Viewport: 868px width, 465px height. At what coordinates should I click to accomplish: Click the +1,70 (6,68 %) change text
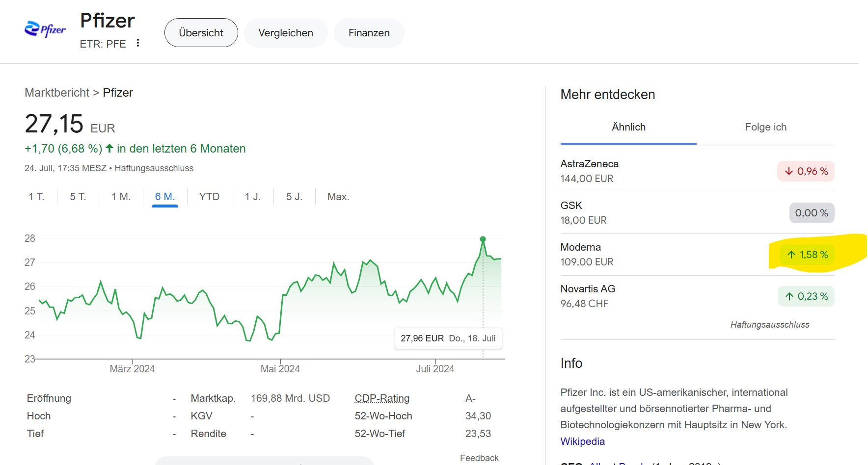63,149
